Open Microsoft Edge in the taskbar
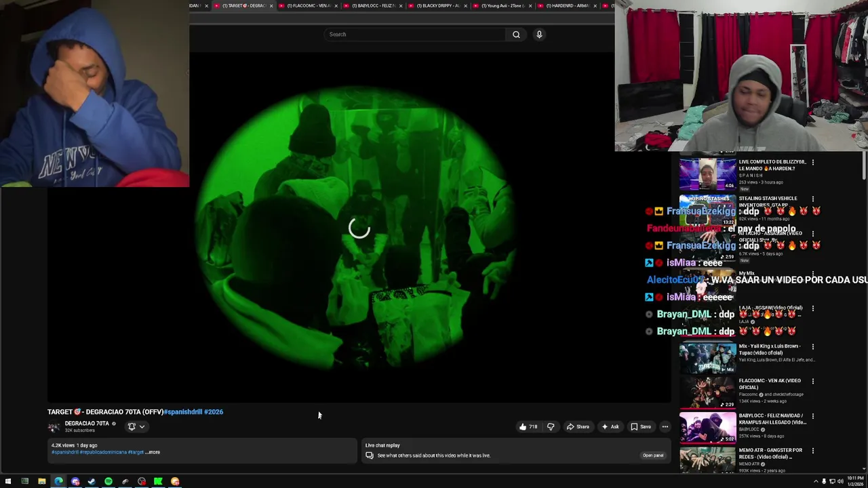 point(58,482)
